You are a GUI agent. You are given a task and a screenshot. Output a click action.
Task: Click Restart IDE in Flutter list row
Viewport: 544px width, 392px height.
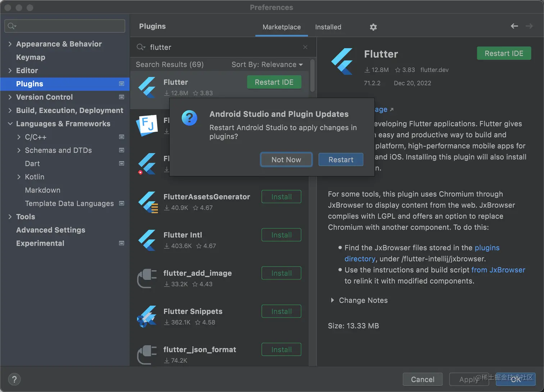click(x=274, y=82)
